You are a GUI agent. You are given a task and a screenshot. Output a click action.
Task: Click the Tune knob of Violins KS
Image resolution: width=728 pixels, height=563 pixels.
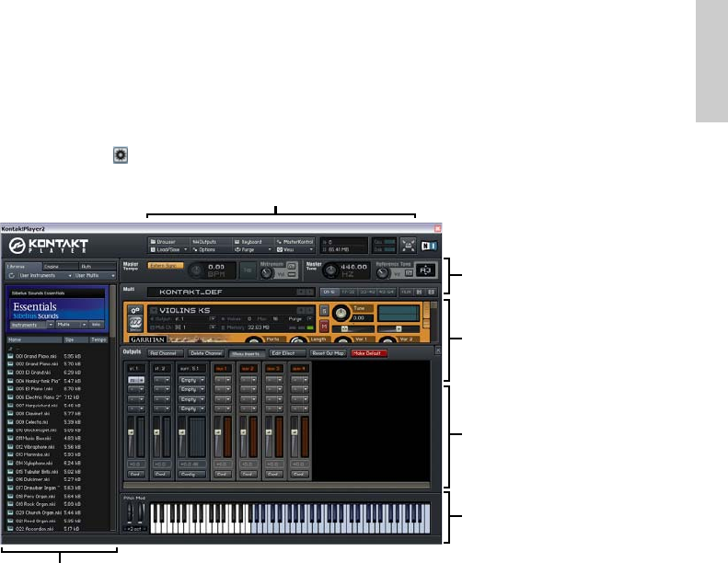341,314
